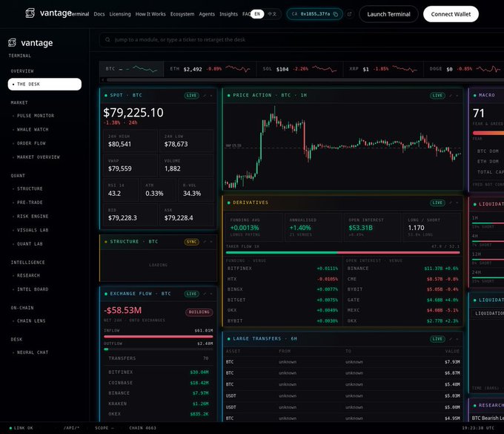This screenshot has width=504, height=434.
Task: Switch language to EN
Action: coord(257,14)
